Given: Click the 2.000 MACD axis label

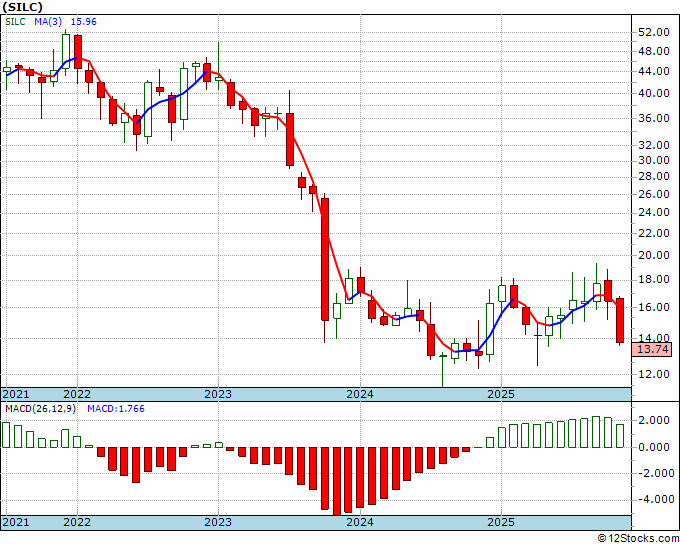Looking at the screenshot, I should [x=656, y=420].
